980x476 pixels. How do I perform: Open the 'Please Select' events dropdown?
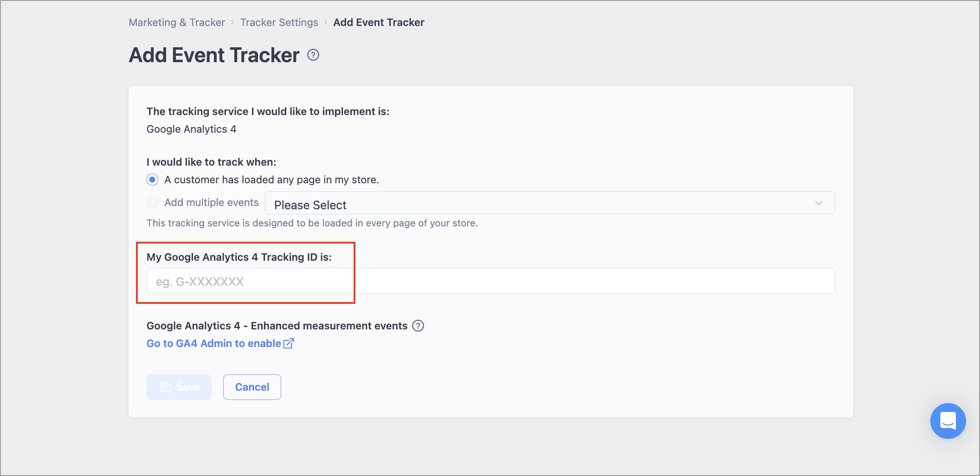tap(550, 203)
